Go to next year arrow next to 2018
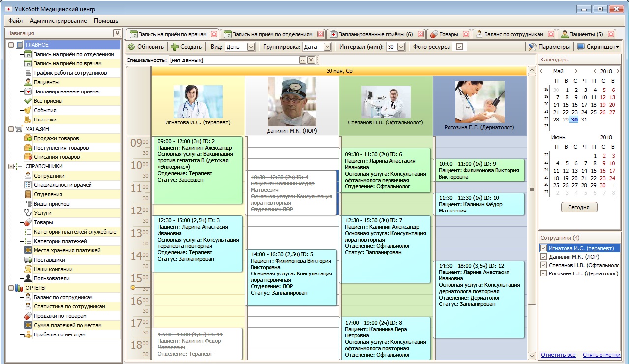The height and width of the screenshot is (364, 629). click(x=618, y=71)
